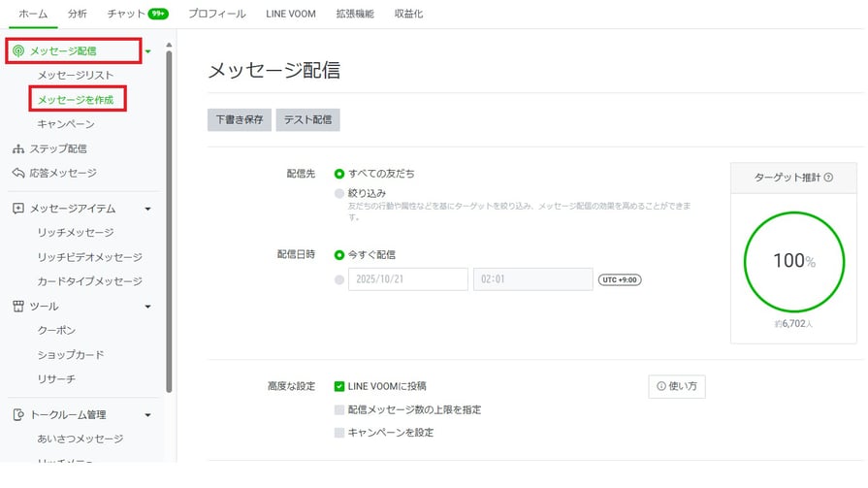The width and height of the screenshot is (868, 488).
Task: Collapse the ツール section arrow
Action: (147, 307)
